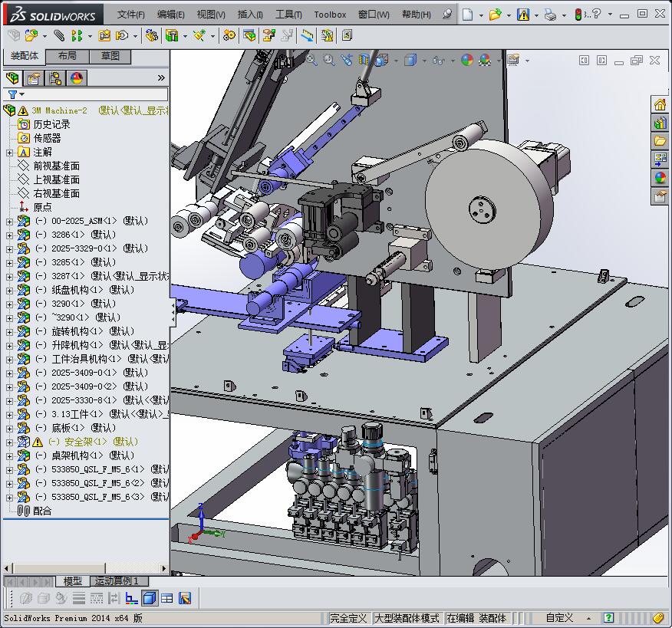Viewport: 672px width, 628px height.
Task: Click the Open file folder icon
Action: 496,15
